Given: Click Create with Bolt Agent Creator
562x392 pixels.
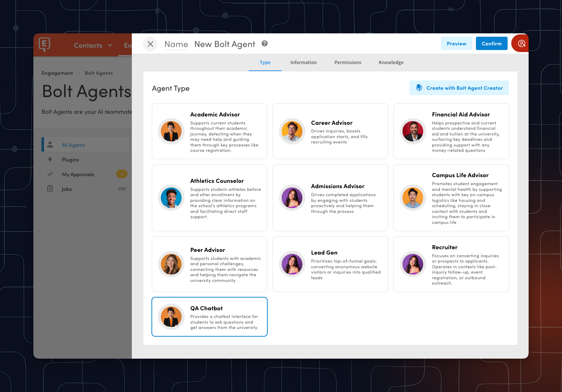Looking at the screenshot, I should [x=459, y=88].
